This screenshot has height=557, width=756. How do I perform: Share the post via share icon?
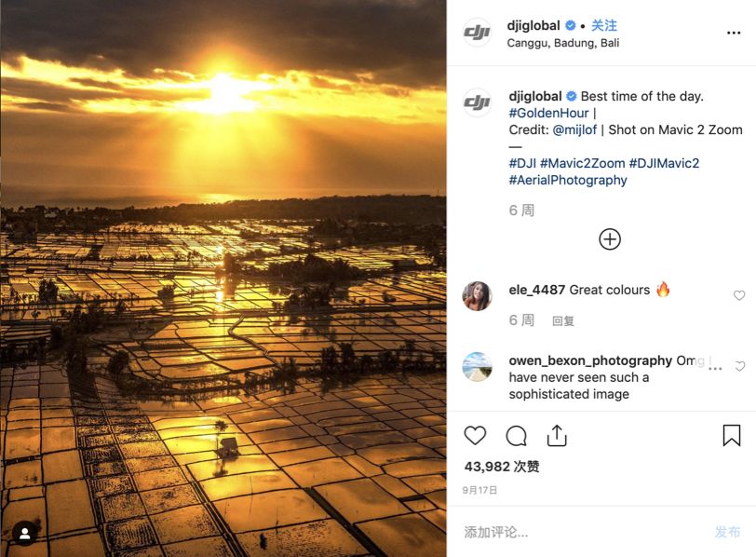click(x=557, y=435)
